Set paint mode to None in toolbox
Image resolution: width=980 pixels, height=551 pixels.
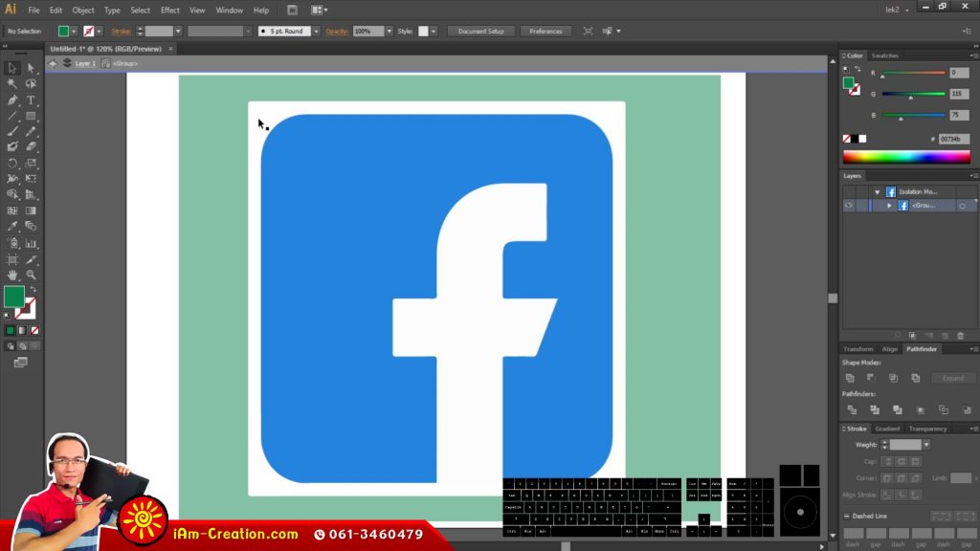(x=35, y=330)
